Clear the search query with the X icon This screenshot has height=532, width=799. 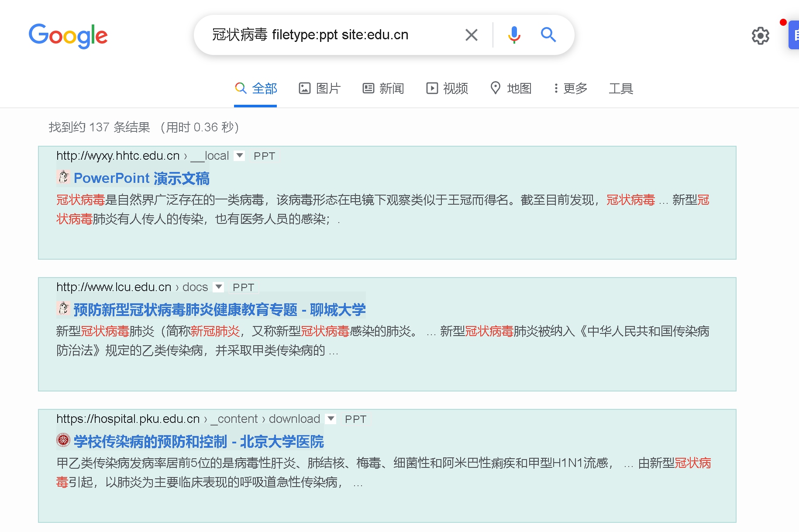[x=471, y=34]
